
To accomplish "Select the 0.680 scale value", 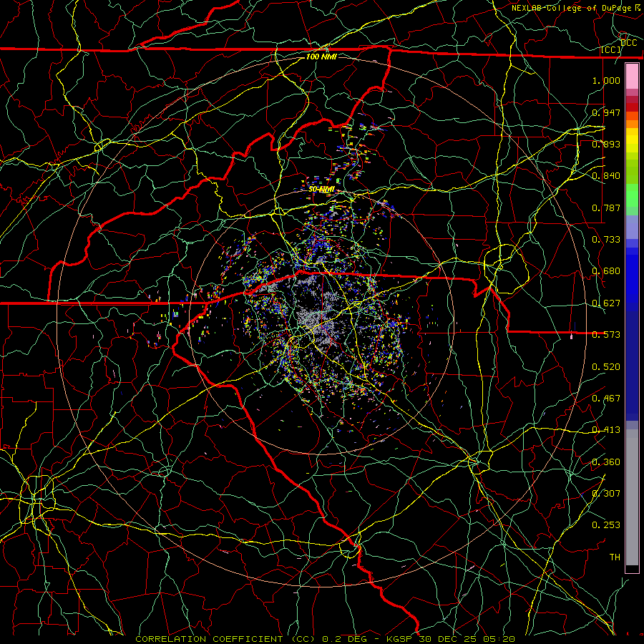I will pyautogui.click(x=606, y=271).
